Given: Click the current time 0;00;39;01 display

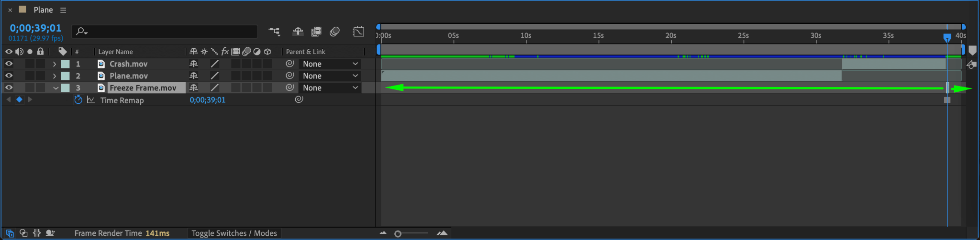Looking at the screenshot, I should (x=36, y=28).
